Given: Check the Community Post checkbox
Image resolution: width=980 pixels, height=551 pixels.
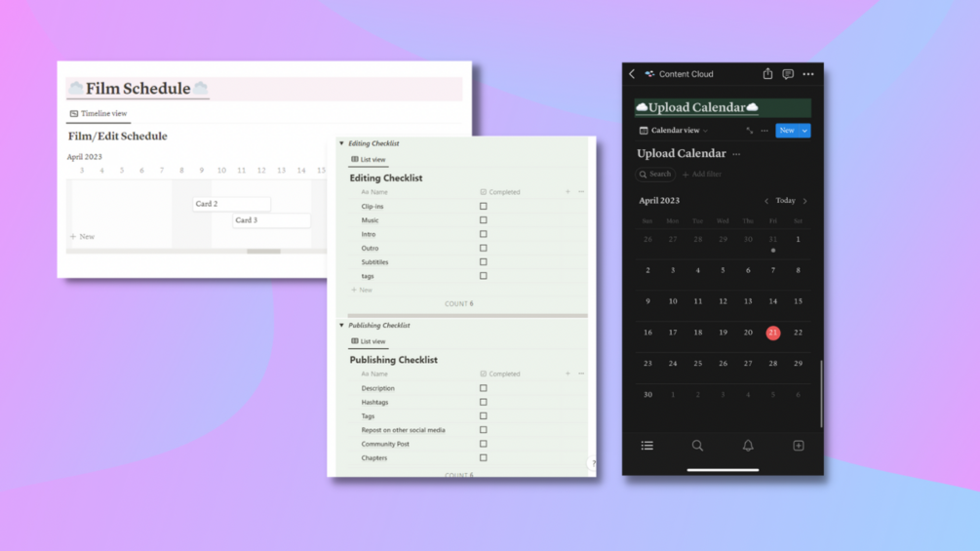Looking at the screenshot, I should [x=483, y=444].
